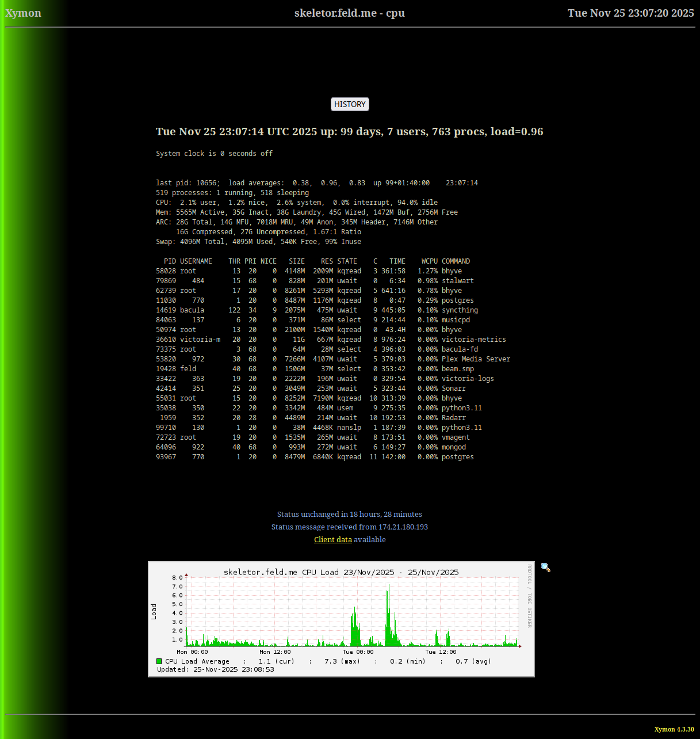Click the Swap usage line
Image resolution: width=700 pixels, height=739 pixels.
click(258, 242)
